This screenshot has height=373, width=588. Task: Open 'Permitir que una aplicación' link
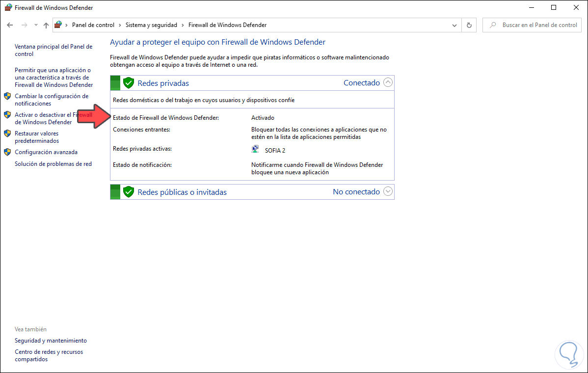pos(53,77)
